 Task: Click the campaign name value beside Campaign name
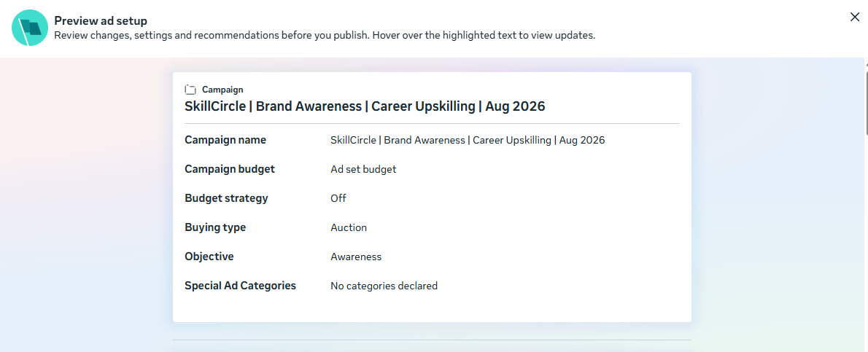pyautogui.click(x=468, y=141)
